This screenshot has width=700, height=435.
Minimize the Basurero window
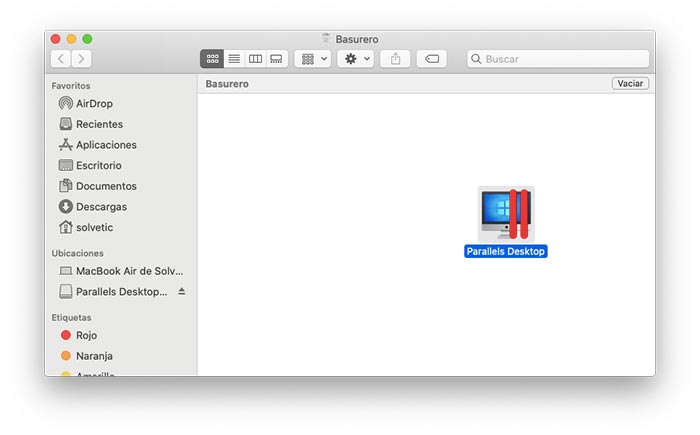point(71,39)
